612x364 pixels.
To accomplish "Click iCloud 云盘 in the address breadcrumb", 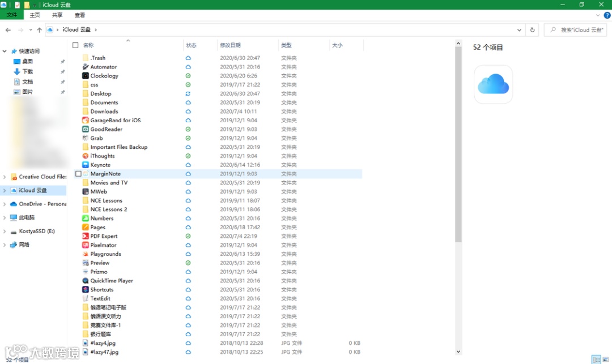I will (x=76, y=29).
